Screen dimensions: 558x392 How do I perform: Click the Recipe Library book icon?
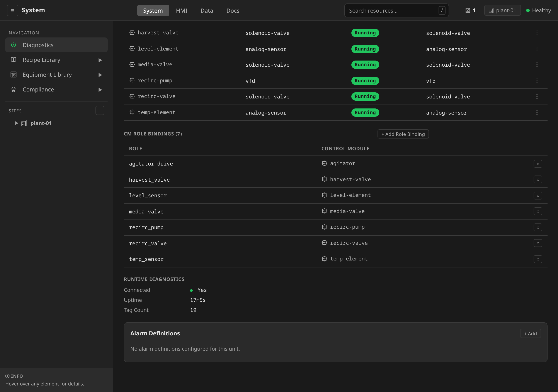14,60
